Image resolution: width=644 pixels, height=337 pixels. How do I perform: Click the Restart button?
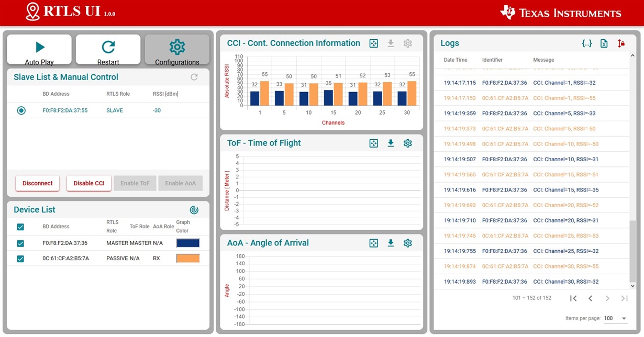(x=108, y=50)
